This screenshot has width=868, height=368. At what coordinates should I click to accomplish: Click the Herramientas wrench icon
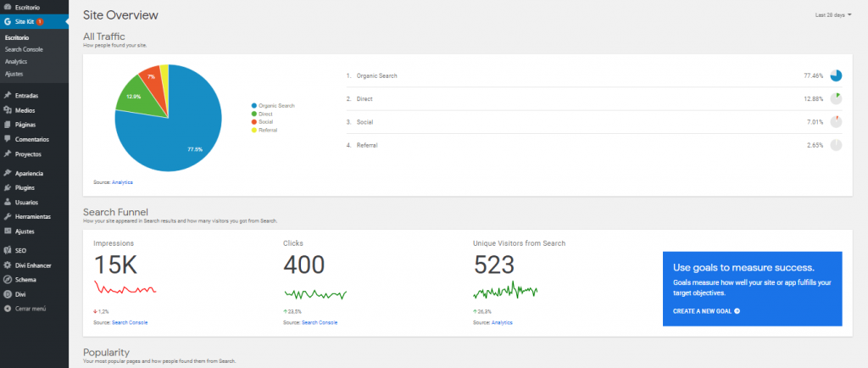coord(7,217)
